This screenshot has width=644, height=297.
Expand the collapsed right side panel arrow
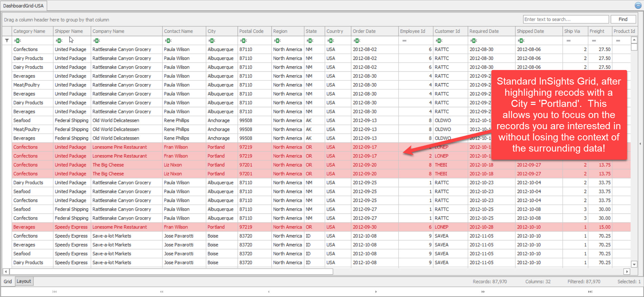[x=640, y=144]
